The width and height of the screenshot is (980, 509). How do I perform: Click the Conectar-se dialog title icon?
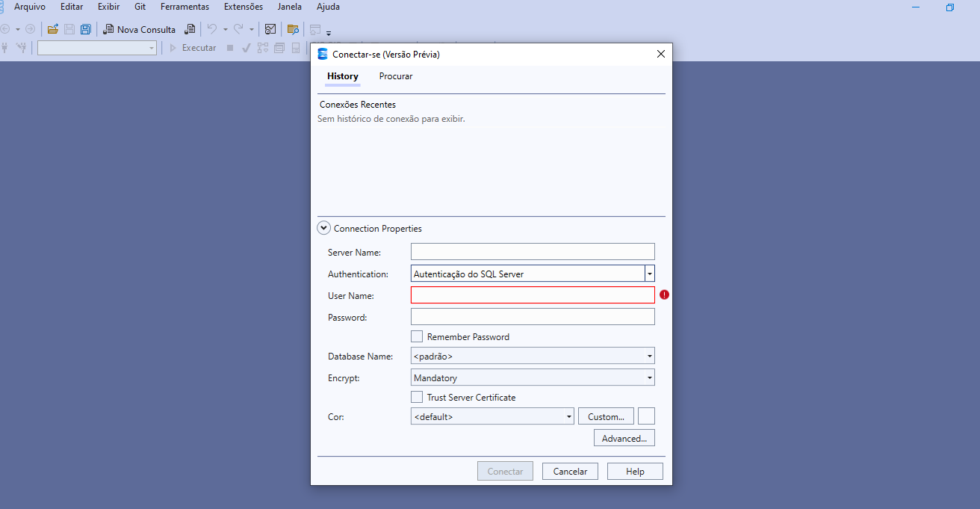323,54
